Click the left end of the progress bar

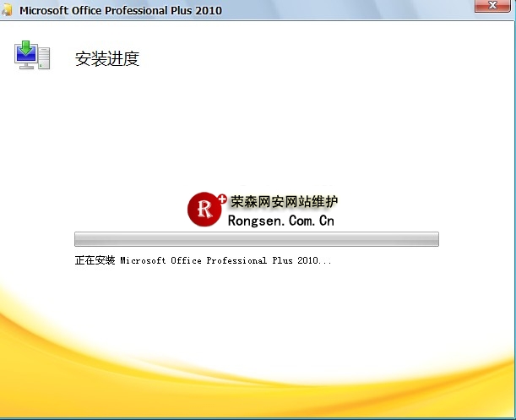(x=79, y=239)
